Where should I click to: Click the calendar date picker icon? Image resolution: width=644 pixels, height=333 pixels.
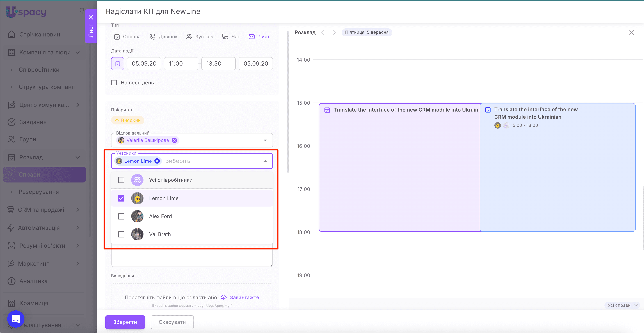[118, 63]
